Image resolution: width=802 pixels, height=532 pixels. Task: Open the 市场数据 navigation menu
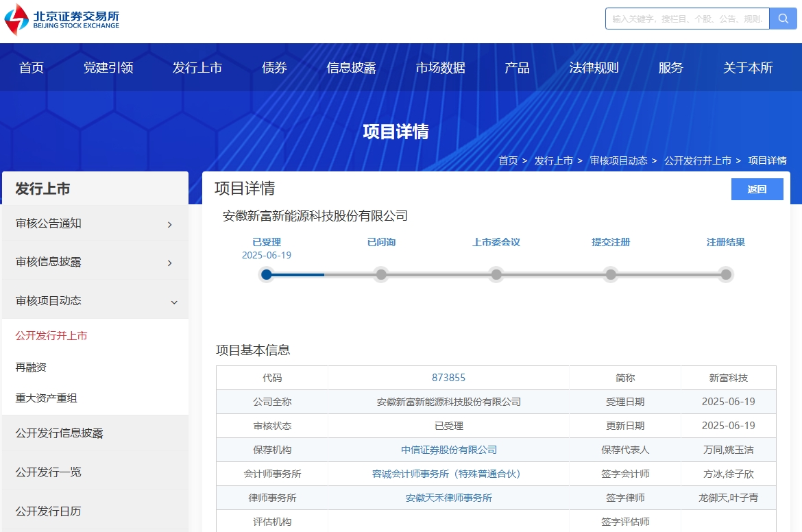click(441, 67)
